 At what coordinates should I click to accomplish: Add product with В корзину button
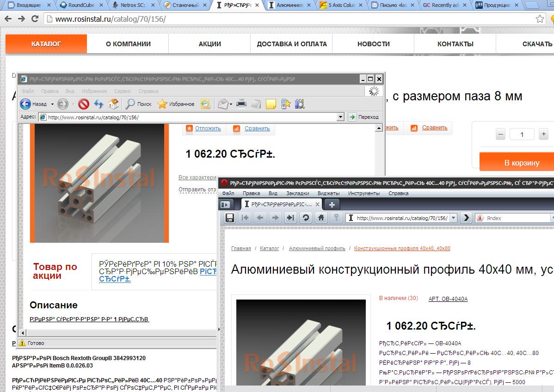click(x=518, y=162)
